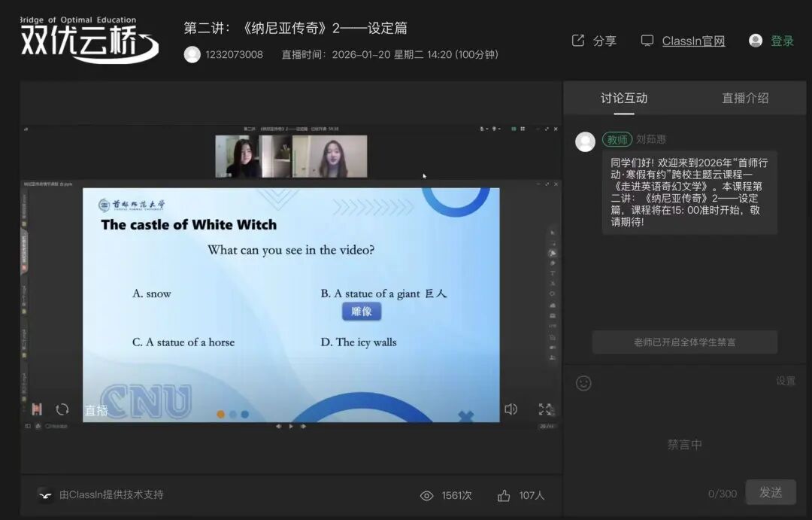
Task: Click the 老师已开启全体学生禁言 notice
Action: click(685, 342)
